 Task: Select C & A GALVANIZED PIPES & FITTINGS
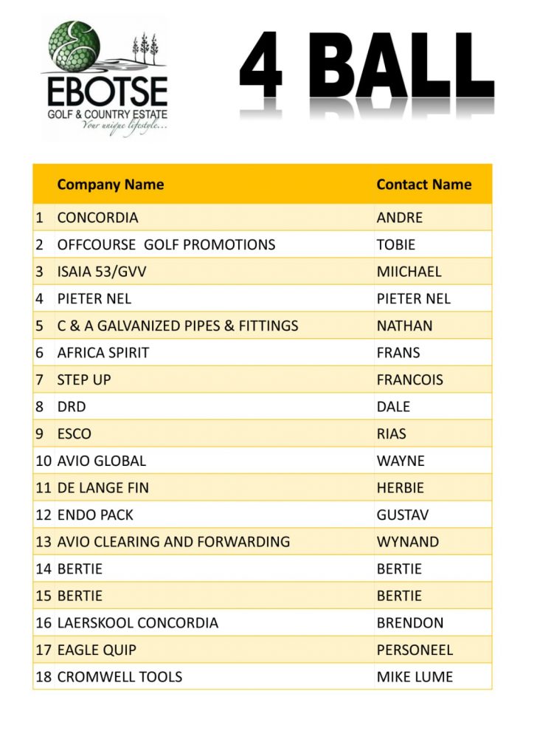tap(178, 326)
